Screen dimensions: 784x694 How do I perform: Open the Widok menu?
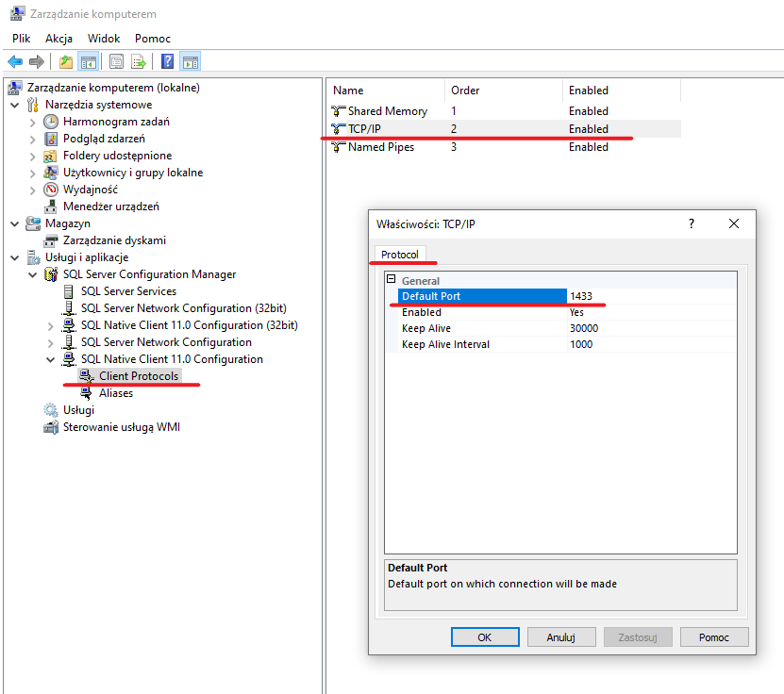tap(104, 39)
